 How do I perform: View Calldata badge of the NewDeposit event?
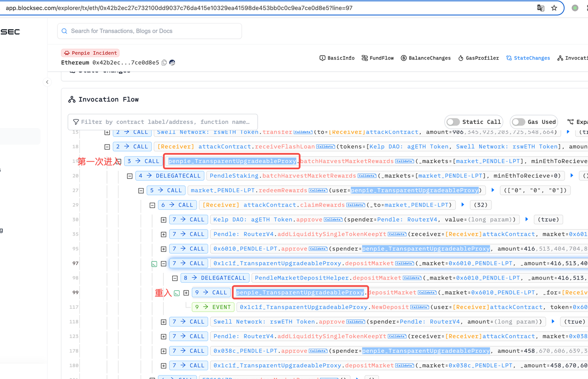[x=419, y=307]
